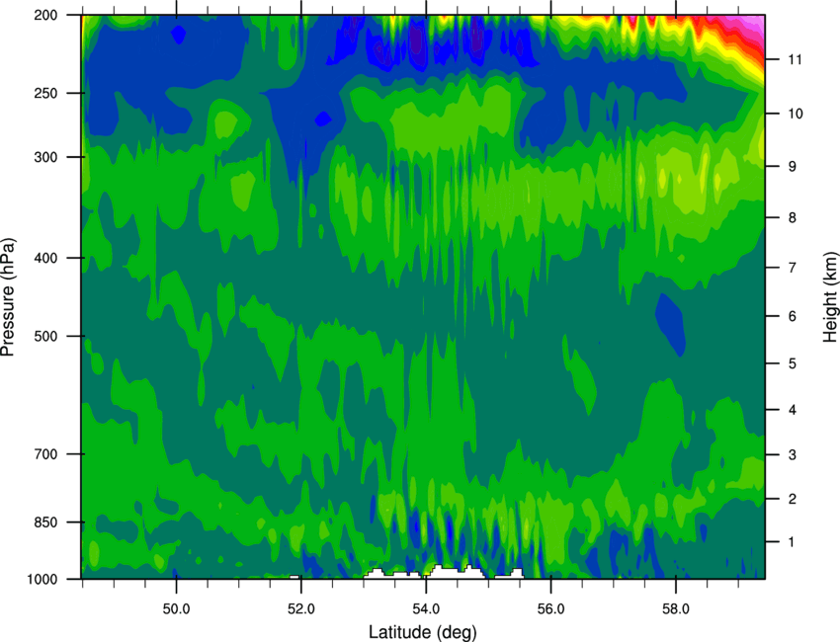The image size is (840, 642).
Task: Click the 52.0 latitude tick label
Action: coord(301,609)
